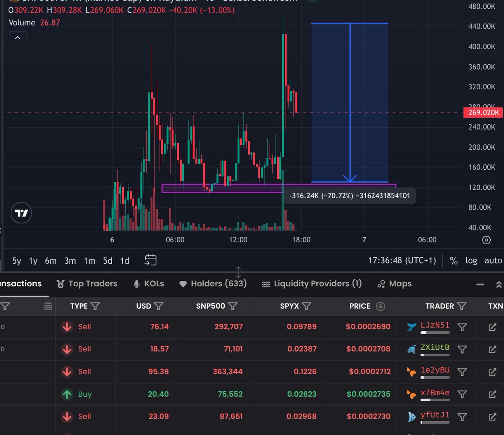Select the 1m time range
This screenshot has width=504, height=435.
[x=89, y=261]
